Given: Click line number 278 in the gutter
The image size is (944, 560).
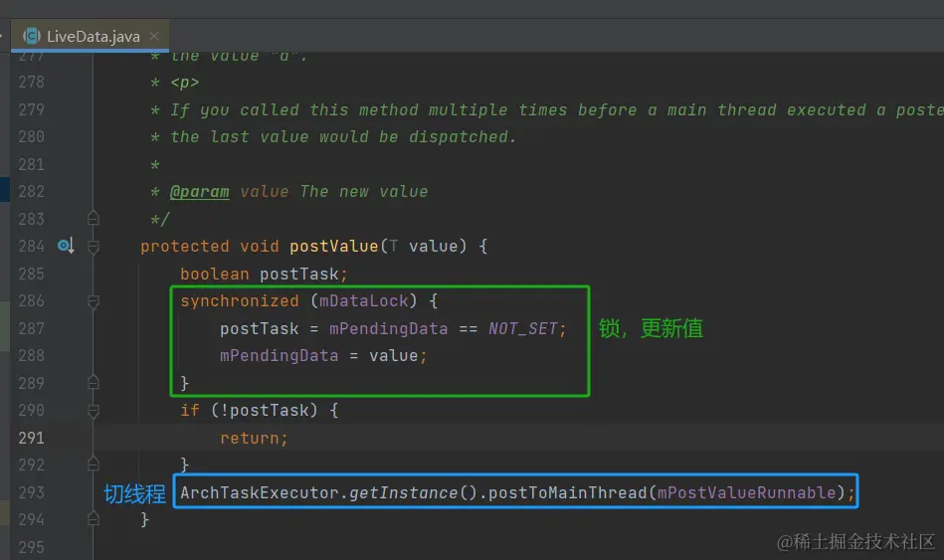Looking at the screenshot, I should 31,82.
